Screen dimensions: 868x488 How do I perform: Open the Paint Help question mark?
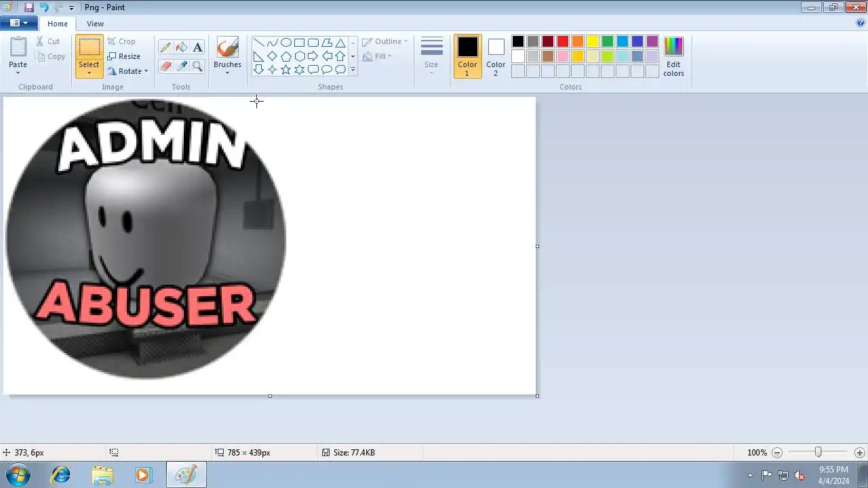click(861, 22)
